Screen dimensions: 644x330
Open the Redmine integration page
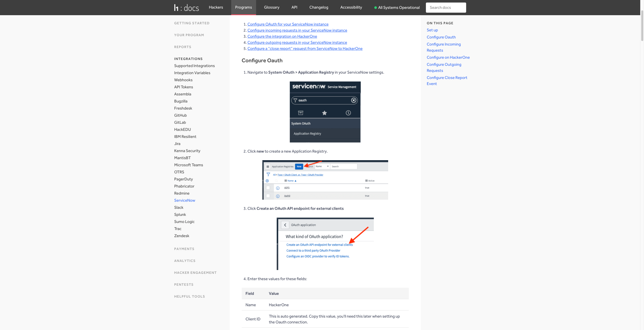(x=182, y=193)
